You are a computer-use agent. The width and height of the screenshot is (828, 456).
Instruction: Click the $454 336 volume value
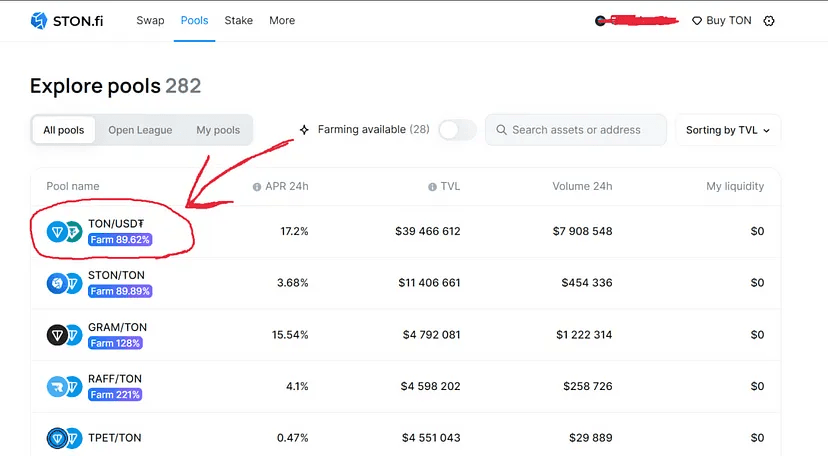[587, 283]
